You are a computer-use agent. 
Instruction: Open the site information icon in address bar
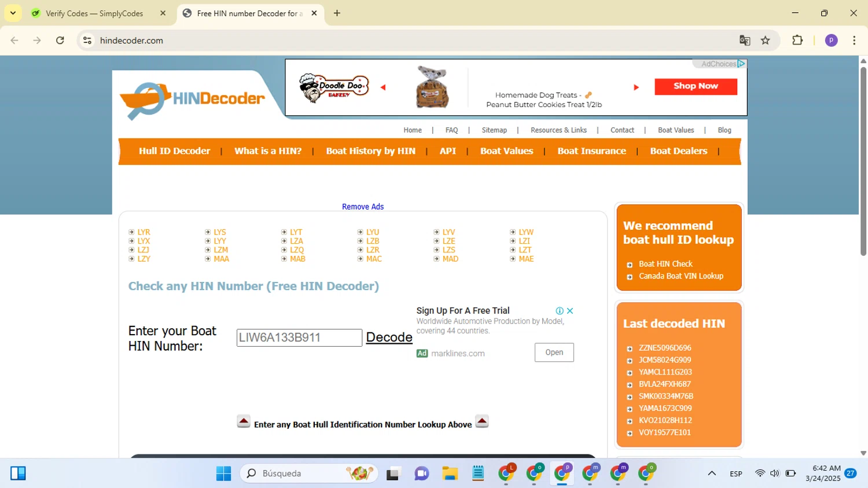[87, 41]
